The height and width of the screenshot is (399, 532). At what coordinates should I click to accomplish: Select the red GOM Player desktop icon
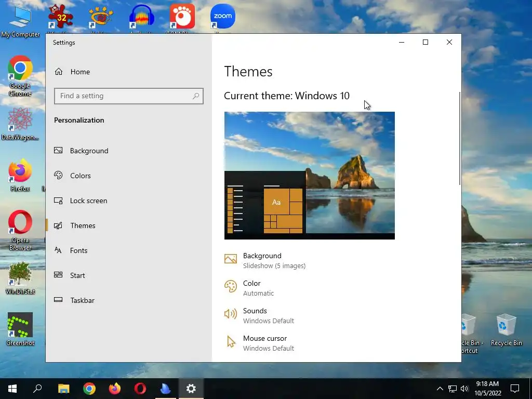[182, 17]
